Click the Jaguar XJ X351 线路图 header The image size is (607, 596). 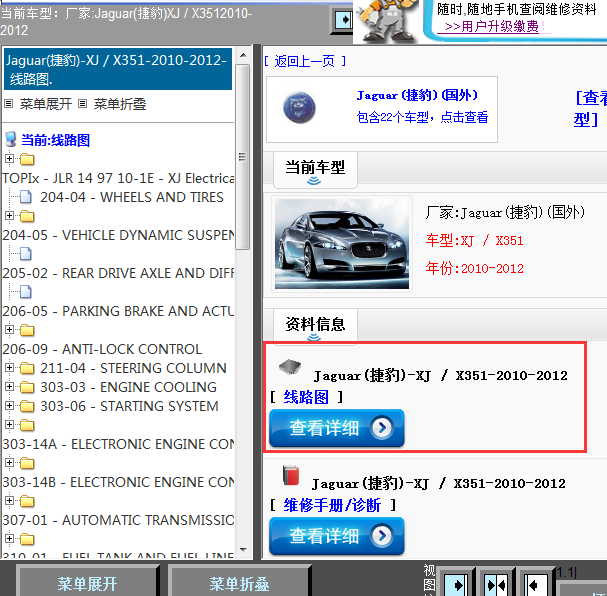[x=118, y=69]
